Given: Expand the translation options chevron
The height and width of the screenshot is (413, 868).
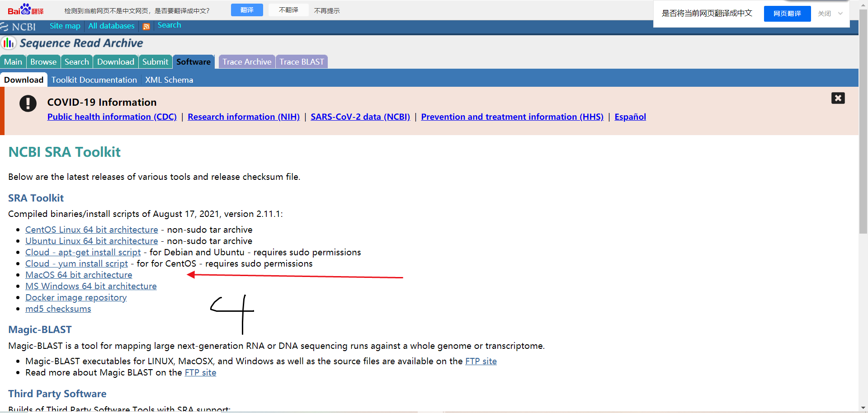Looking at the screenshot, I should point(840,14).
